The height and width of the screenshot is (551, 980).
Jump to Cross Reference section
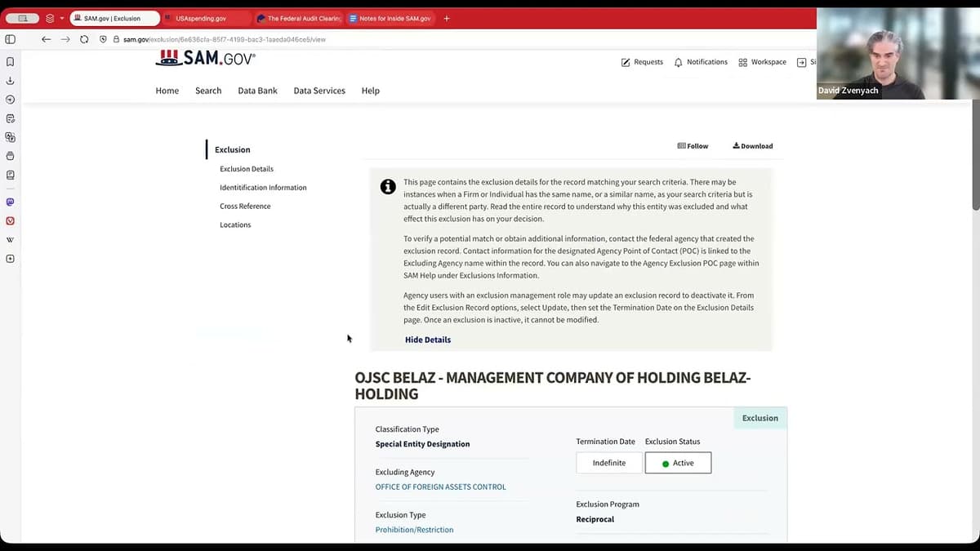245,207
